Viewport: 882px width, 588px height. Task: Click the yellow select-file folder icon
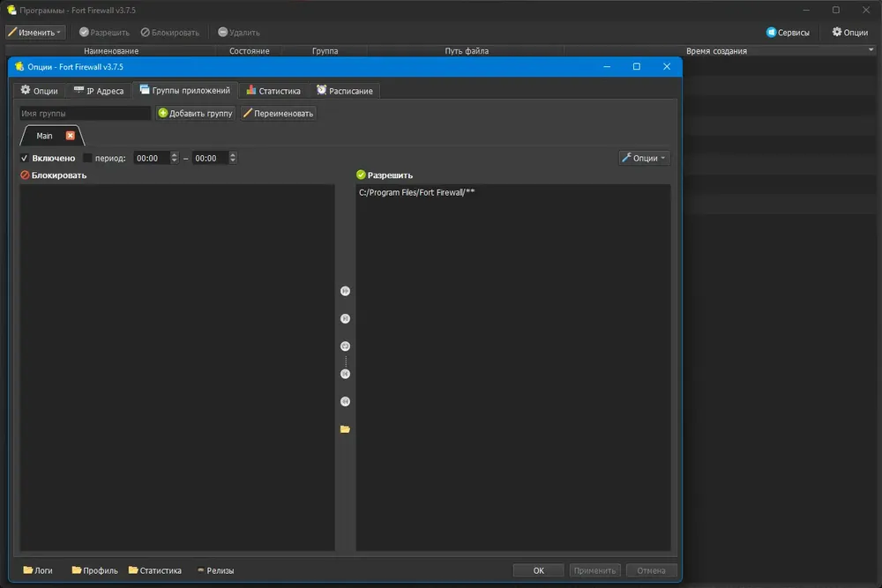point(346,429)
